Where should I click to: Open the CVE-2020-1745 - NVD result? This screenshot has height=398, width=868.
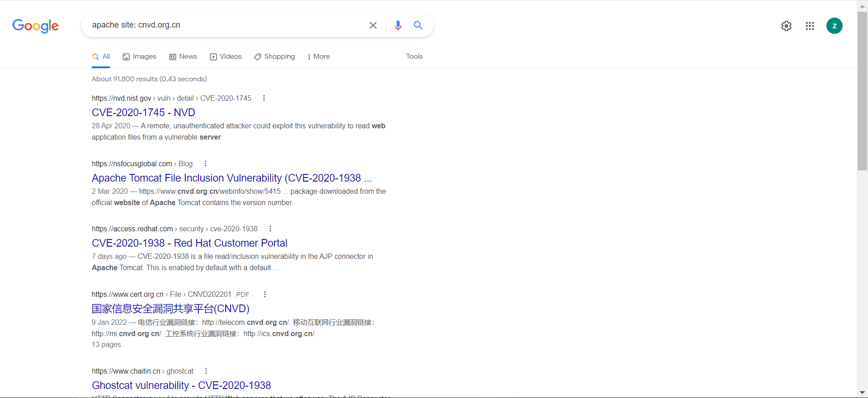coord(143,112)
